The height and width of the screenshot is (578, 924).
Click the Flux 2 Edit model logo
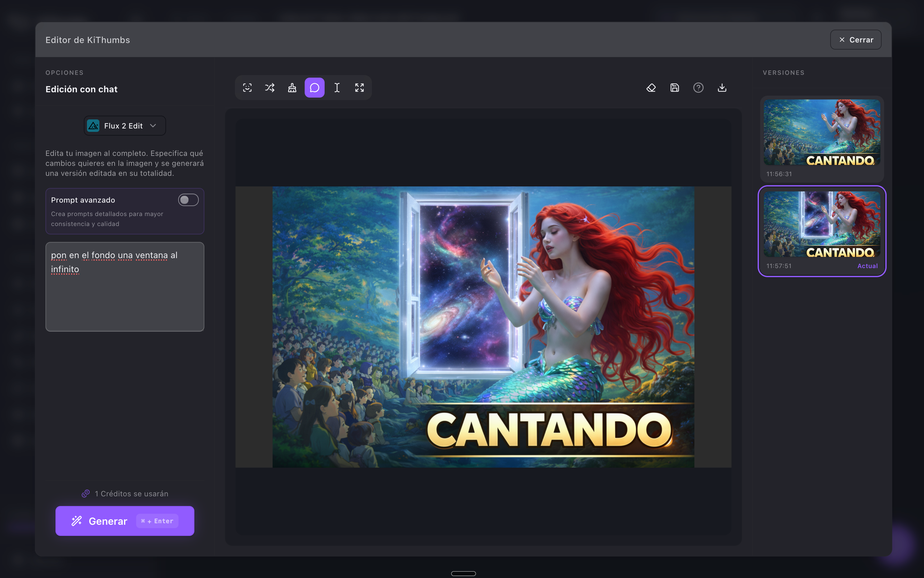pos(93,126)
